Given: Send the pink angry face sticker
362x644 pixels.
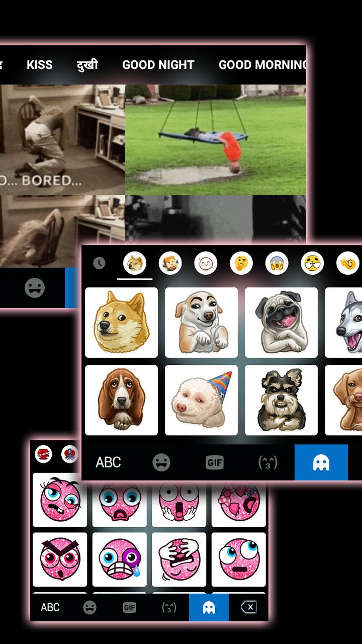Looking at the screenshot, I should [x=60, y=559].
